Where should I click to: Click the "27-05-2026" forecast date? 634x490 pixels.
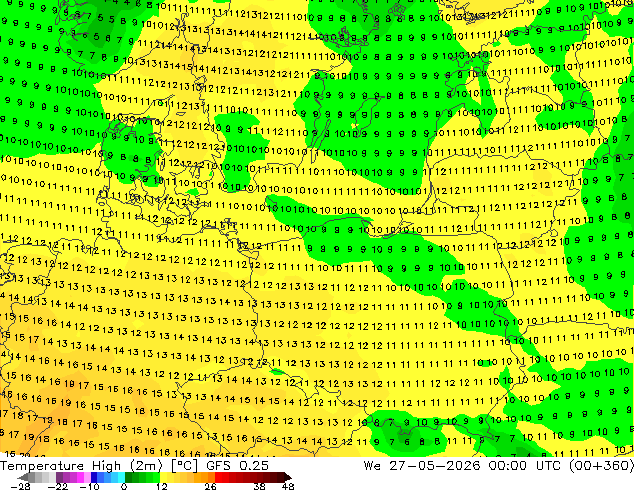pyautogui.click(x=435, y=466)
